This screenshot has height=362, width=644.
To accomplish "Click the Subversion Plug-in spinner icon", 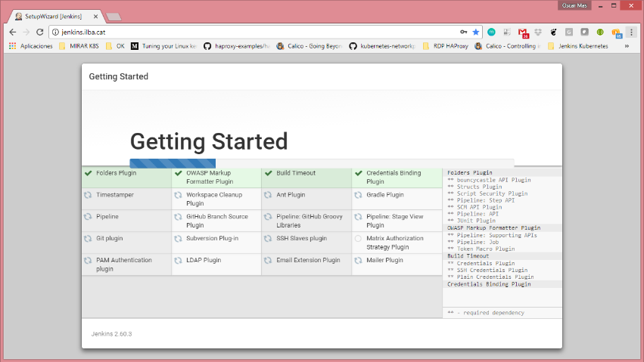I will (x=178, y=238).
